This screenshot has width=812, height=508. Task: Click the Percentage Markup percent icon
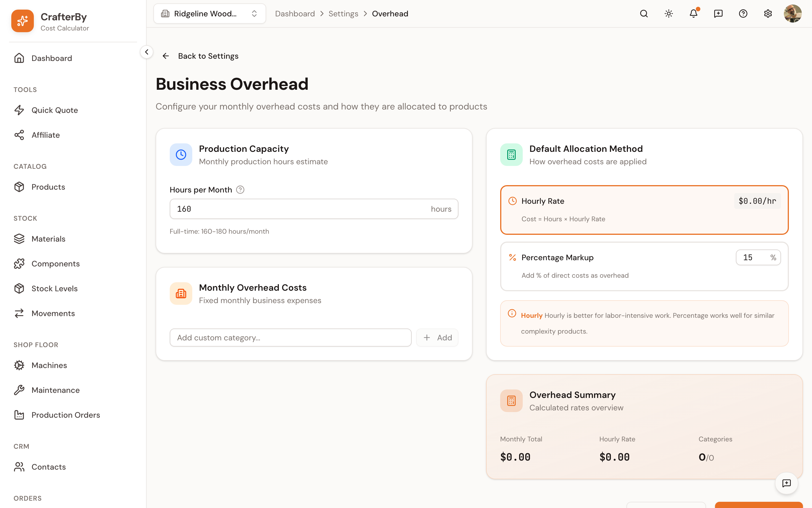pos(512,257)
